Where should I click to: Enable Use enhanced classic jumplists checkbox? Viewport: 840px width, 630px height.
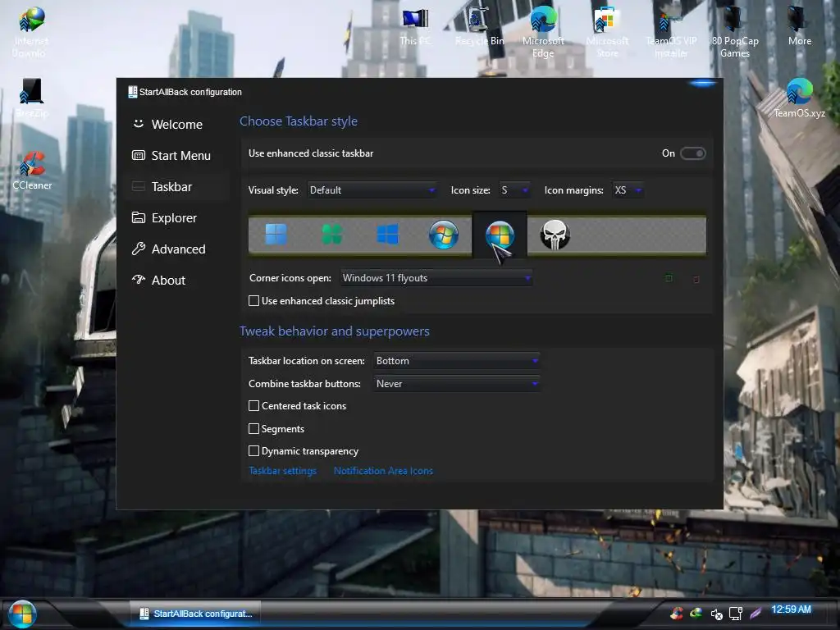254,300
